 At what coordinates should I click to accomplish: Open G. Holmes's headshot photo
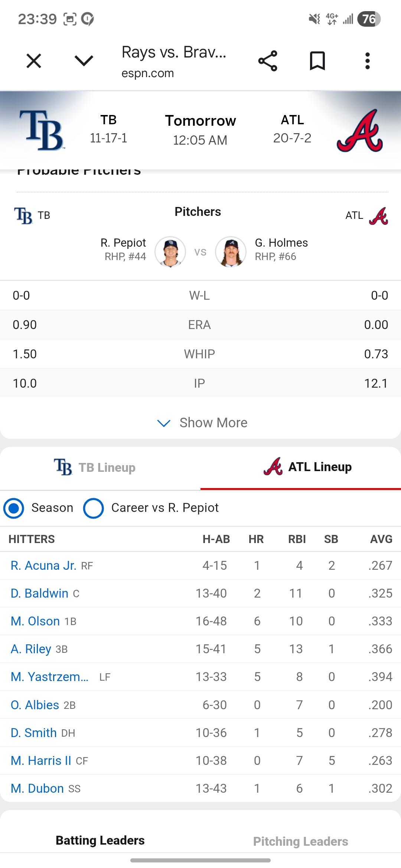[231, 252]
